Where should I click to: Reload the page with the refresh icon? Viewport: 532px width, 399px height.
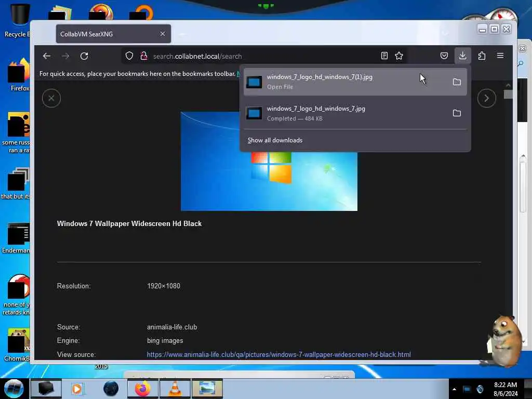pos(84,56)
